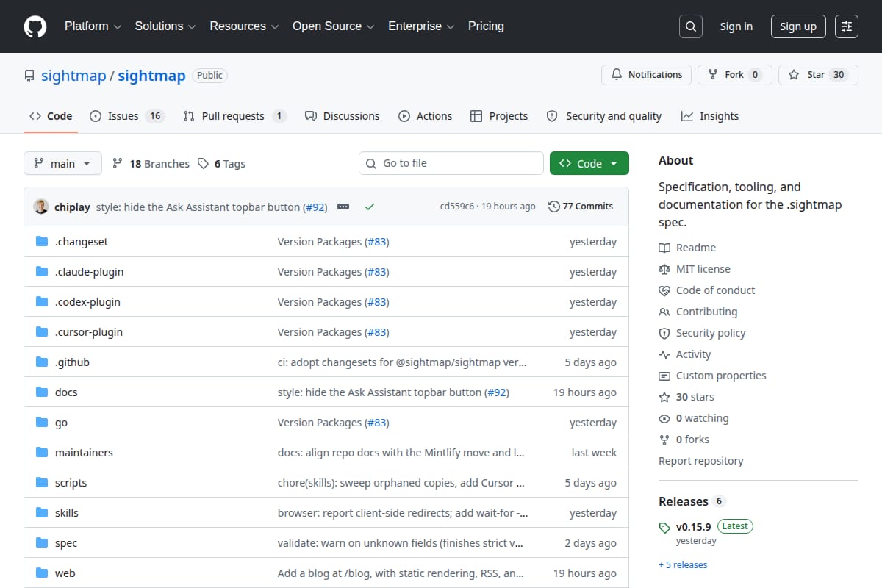
Task: Switch to the Projects tab
Action: pos(499,116)
